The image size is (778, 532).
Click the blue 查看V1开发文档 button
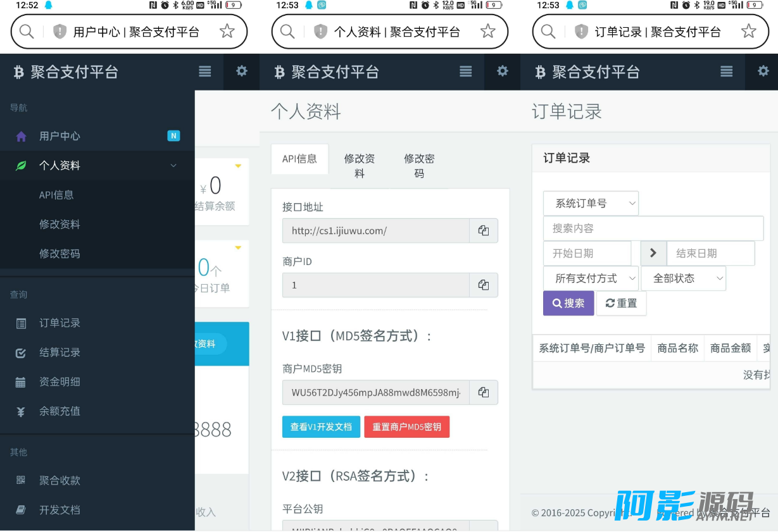[321, 427]
